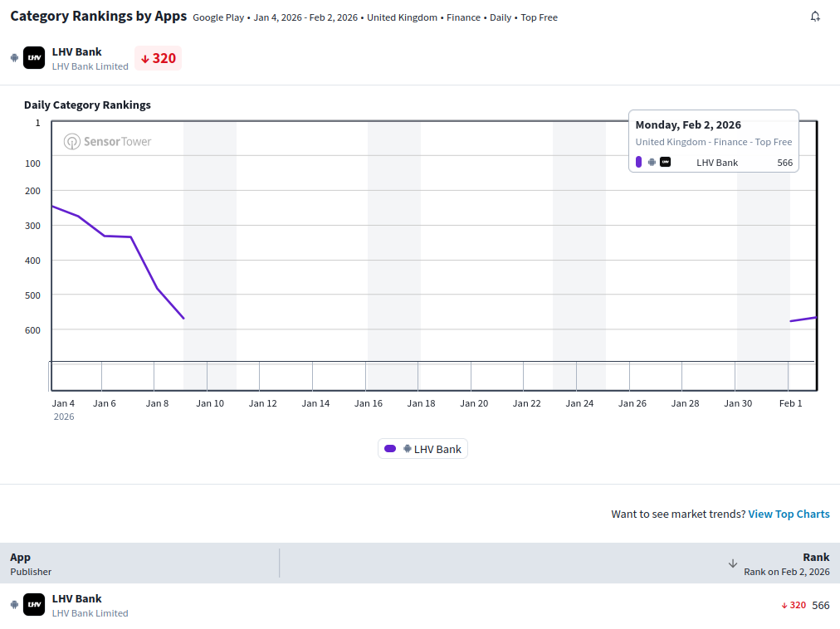
Task: Click the purple legend swatch for LHV Bank
Action: click(390, 449)
